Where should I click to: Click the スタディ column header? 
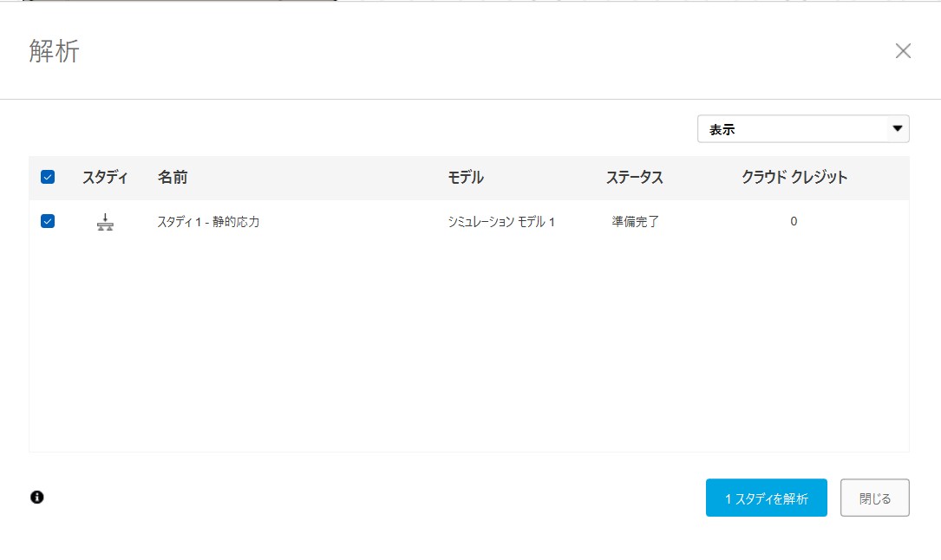105,177
